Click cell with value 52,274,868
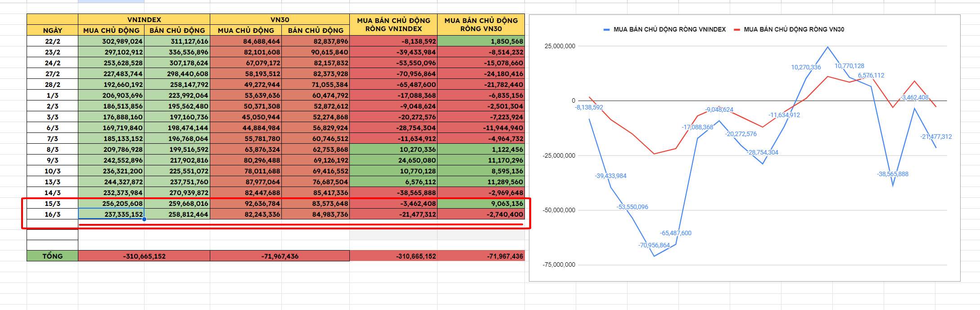This screenshot has height=310, width=980. click(x=316, y=117)
